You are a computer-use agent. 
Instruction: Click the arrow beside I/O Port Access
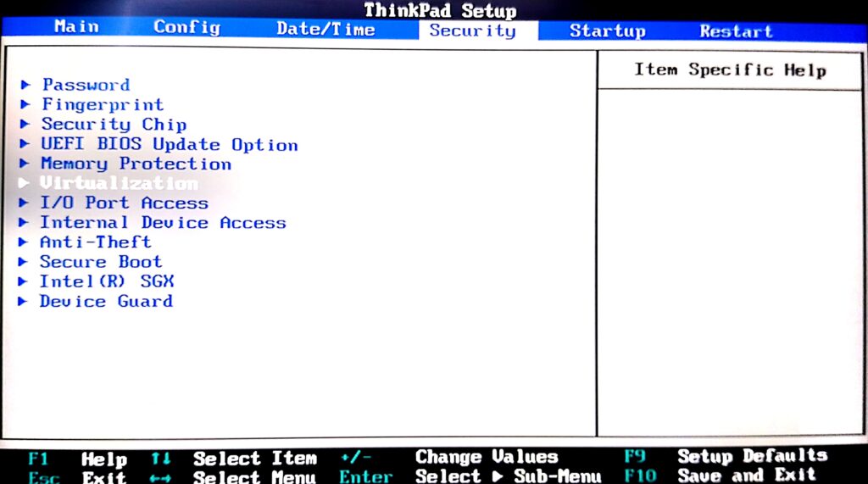tap(23, 203)
